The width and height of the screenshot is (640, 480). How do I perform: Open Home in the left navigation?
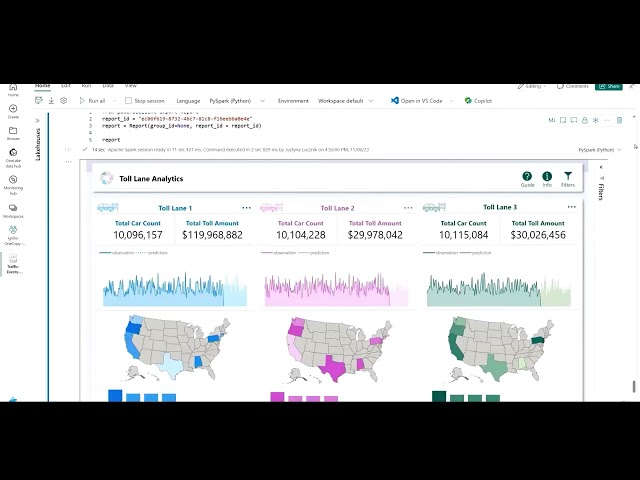pyautogui.click(x=13, y=90)
